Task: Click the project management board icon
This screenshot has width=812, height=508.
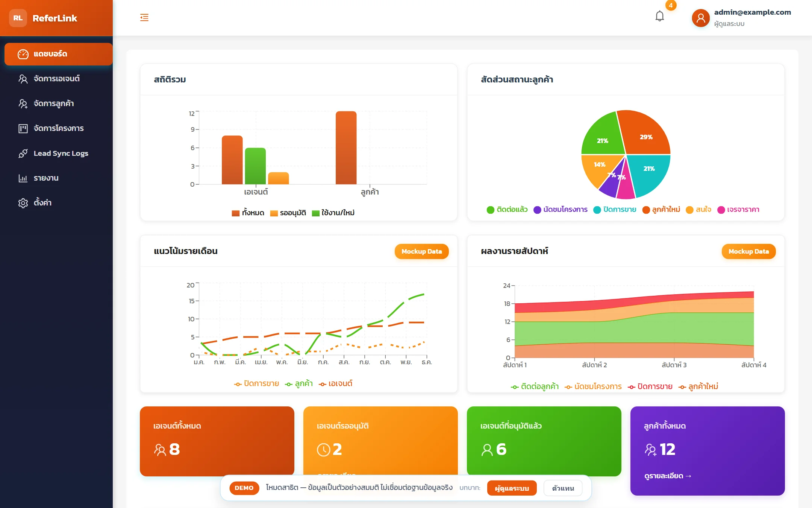Action: coord(23,128)
